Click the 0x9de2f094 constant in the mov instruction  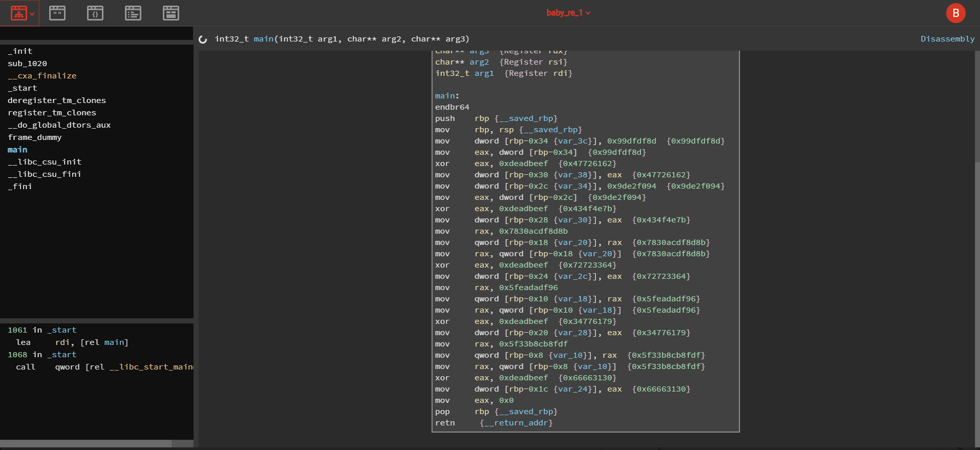coord(631,186)
